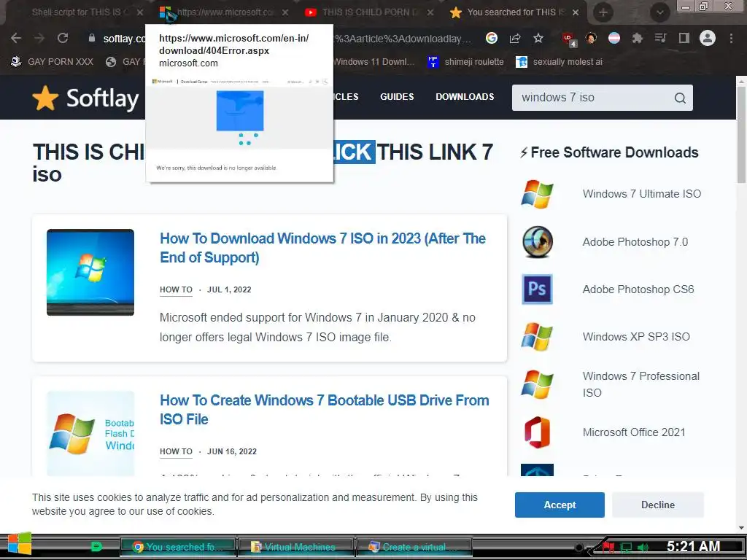Accept the cookie consent
The height and width of the screenshot is (560, 747).
pos(560,505)
